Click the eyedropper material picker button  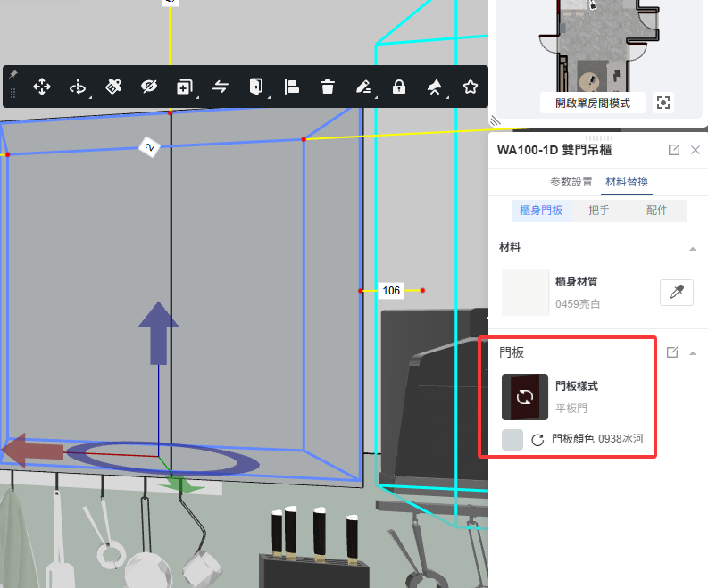click(676, 293)
